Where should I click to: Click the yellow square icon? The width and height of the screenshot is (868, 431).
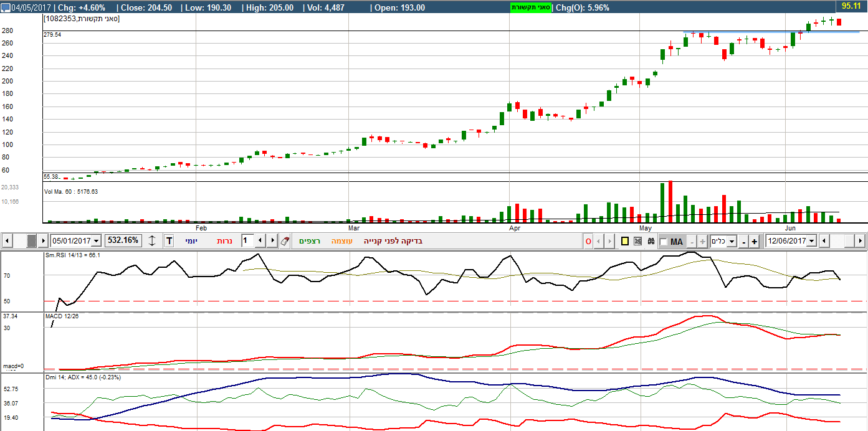point(625,241)
